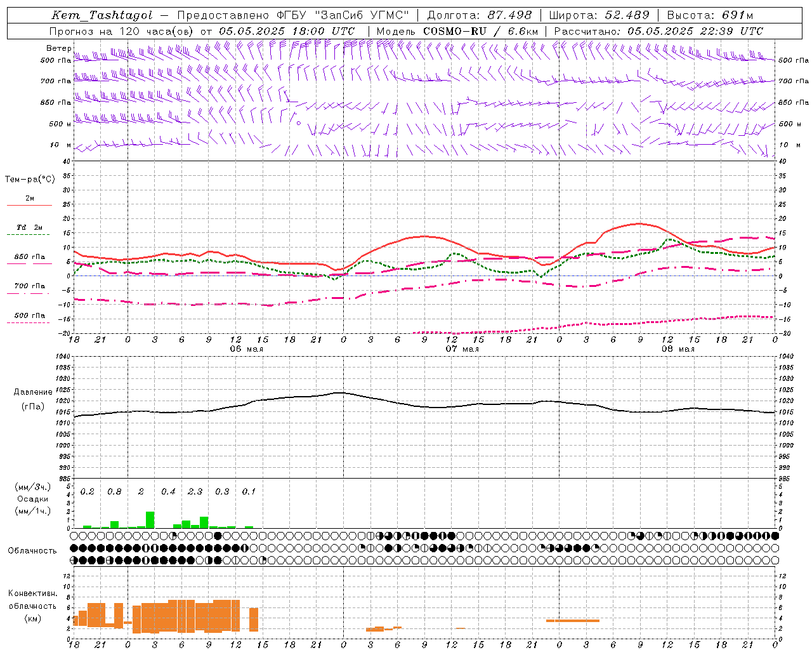This screenshot has width=812, height=650.
Task: Click the Td 2м legend entry
Action: click(x=30, y=227)
